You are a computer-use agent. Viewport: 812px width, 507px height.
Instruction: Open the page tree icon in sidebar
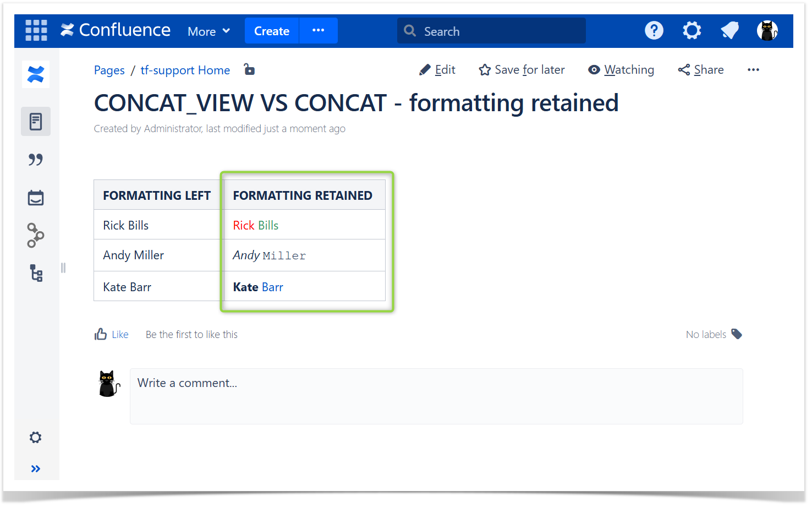[36, 273]
